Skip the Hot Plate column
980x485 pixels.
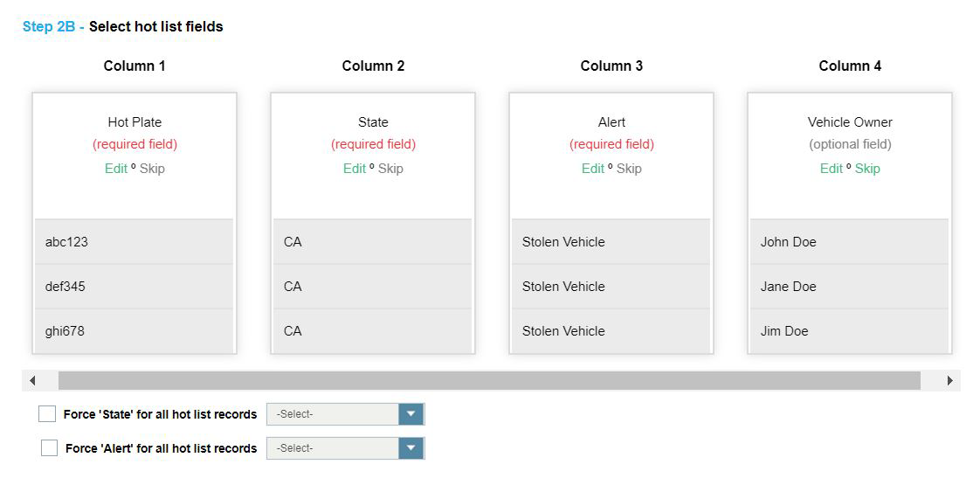(152, 169)
